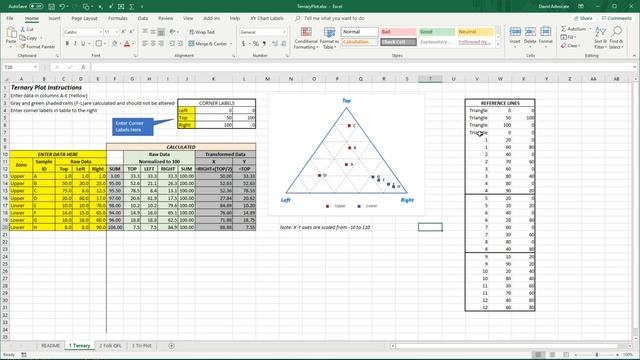Select top align in Alignment group
This screenshot has height=360, width=640.
(145, 32)
